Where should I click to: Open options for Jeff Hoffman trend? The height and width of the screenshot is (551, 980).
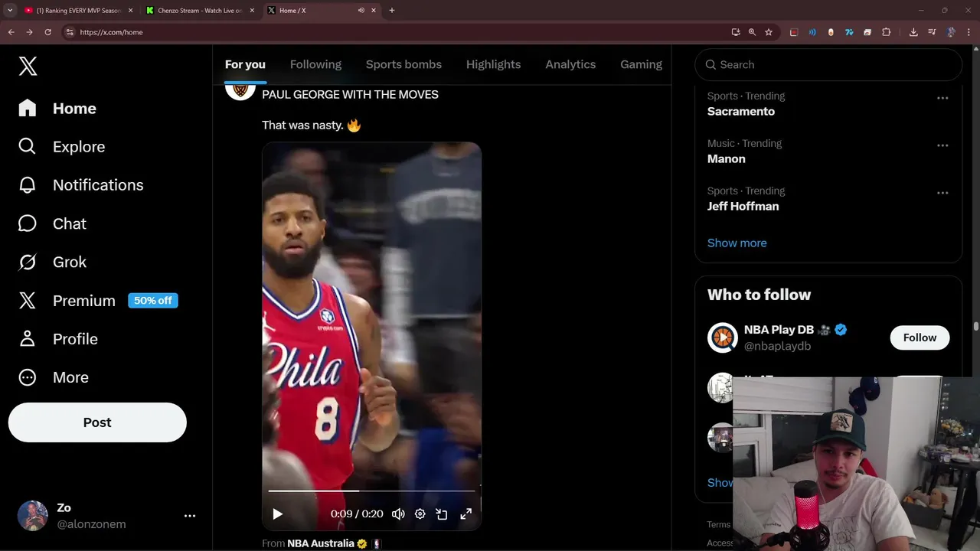tap(942, 193)
